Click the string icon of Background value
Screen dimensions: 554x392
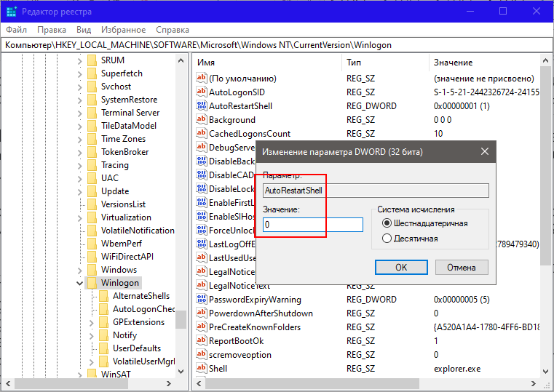point(202,119)
